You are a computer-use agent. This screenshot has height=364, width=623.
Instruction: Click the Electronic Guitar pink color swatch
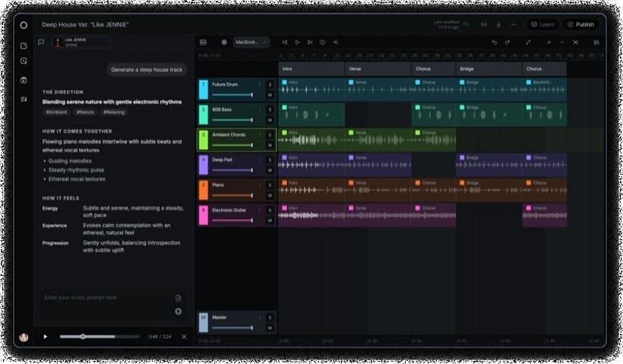point(203,215)
